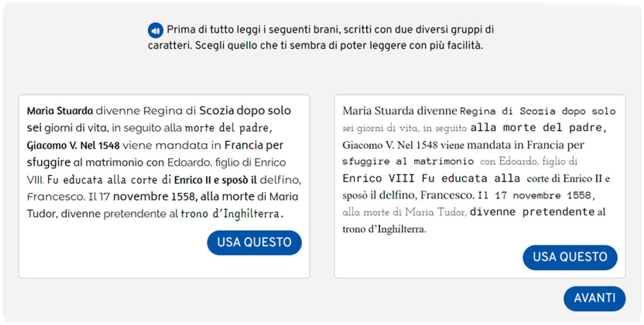Click 'Enrico VIII Fu educata alla' in right card
Image resolution: width=644 pixels, height=325 pixels.
432,178
